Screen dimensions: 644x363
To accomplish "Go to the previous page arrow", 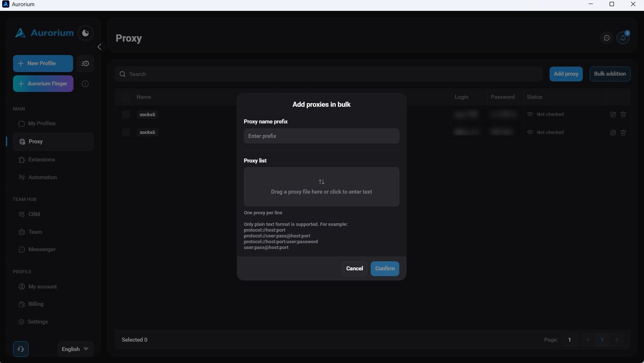I will click(x=588, y=340).
